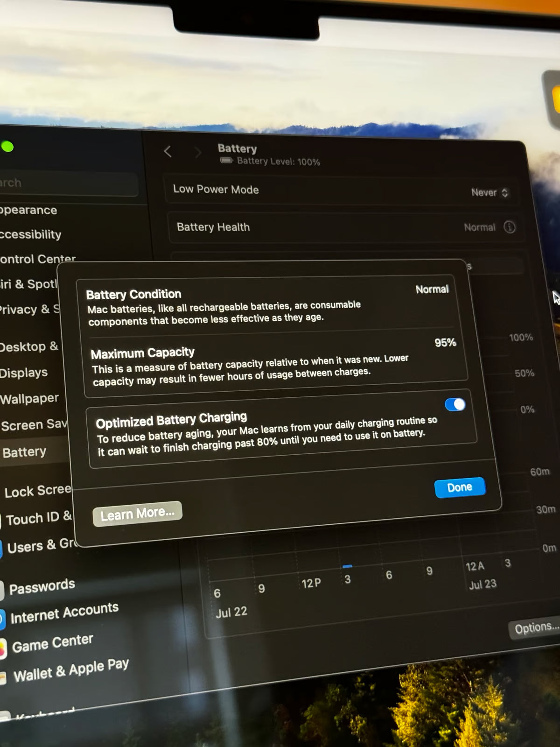
Task: Click the Wallet & Apple Pay icon
Action: [2, 677]
